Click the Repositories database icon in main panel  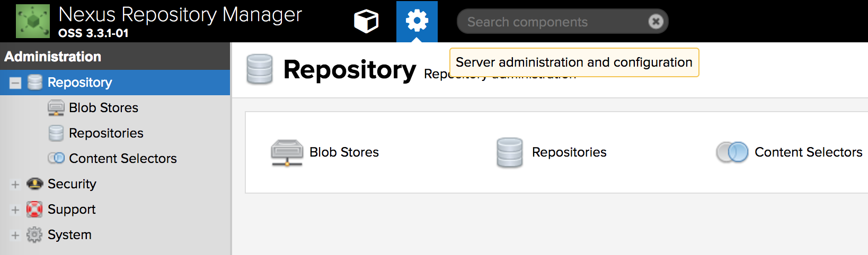510,152
